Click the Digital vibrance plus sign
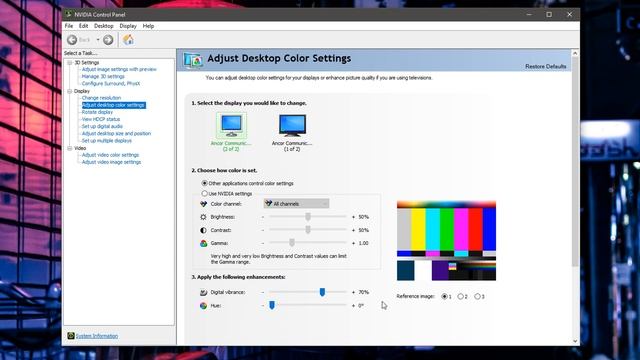Screen dimensions: 640x360 [353, 292]
